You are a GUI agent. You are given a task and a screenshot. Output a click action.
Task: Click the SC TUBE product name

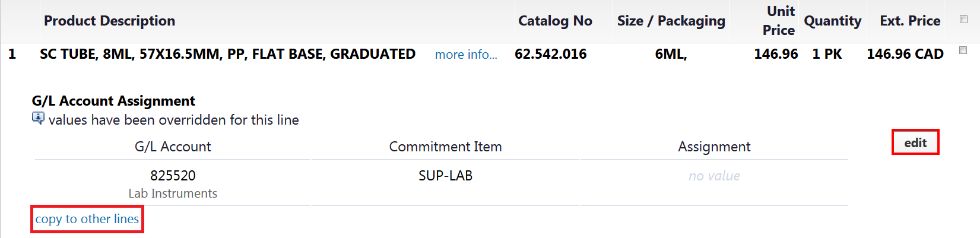[x=227, y=54]
